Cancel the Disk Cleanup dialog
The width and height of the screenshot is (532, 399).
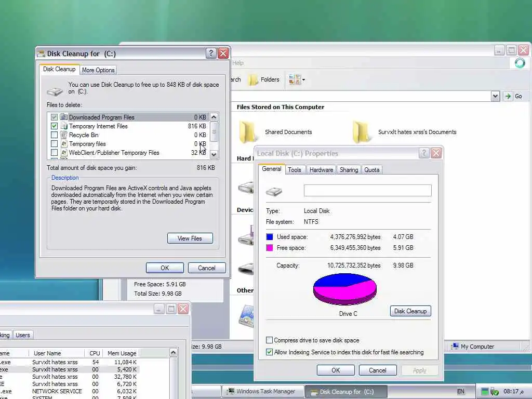tap(207, 268)
